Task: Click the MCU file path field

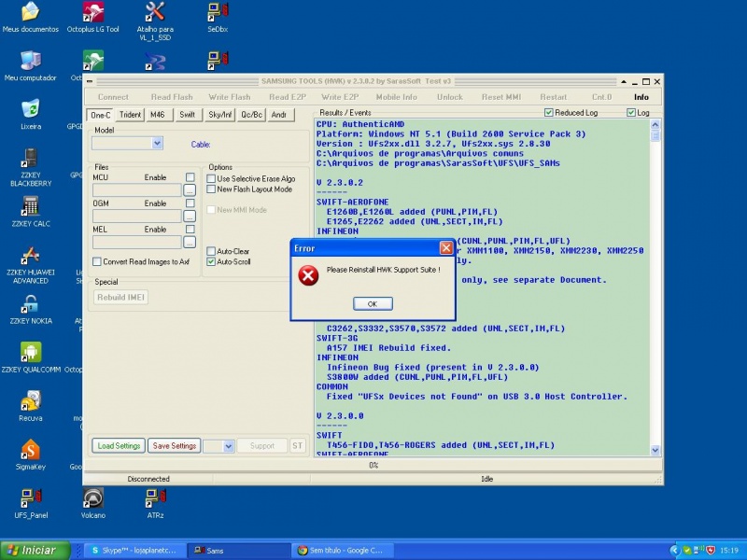Action: coord(137,190)
